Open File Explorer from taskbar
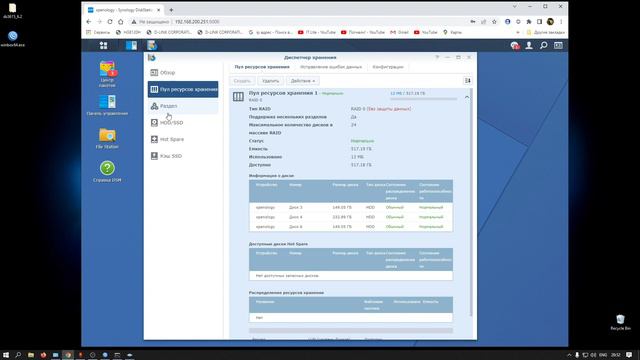Viewport: 640px width, 360px height. pos(31,355)
